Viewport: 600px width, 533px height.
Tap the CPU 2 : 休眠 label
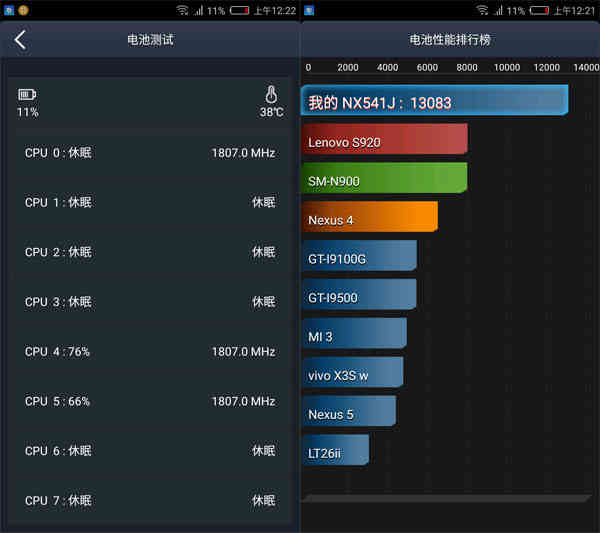(58, 252)
